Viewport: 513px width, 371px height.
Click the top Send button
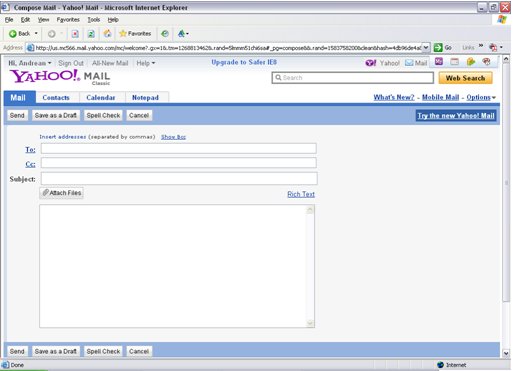click(17, 115)
